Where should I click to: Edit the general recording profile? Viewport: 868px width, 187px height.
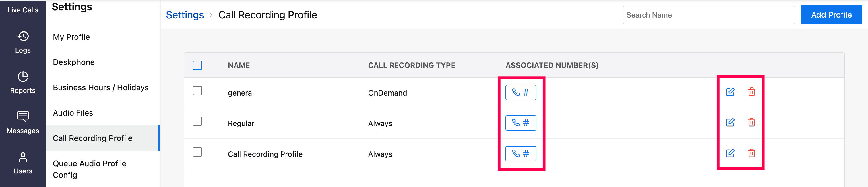point(730,92)
